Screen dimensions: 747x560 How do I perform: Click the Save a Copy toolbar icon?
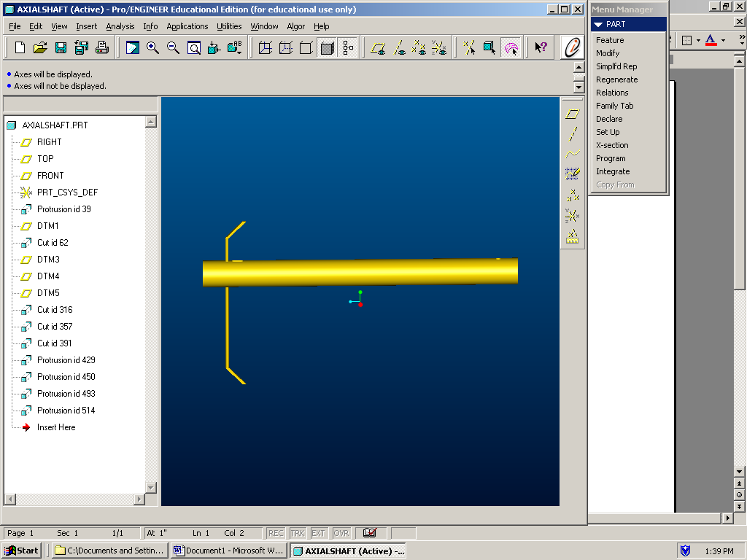pyautogui.click(x=82, y=47)
